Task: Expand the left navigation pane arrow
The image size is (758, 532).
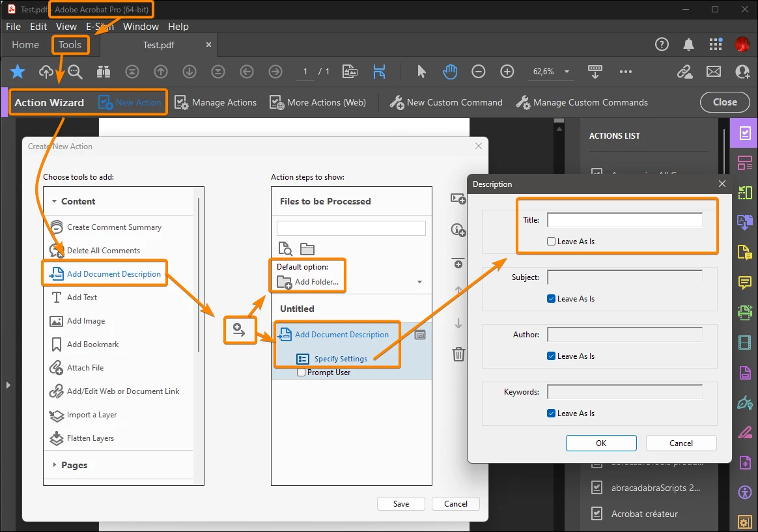Action: [x=8, y=385]
